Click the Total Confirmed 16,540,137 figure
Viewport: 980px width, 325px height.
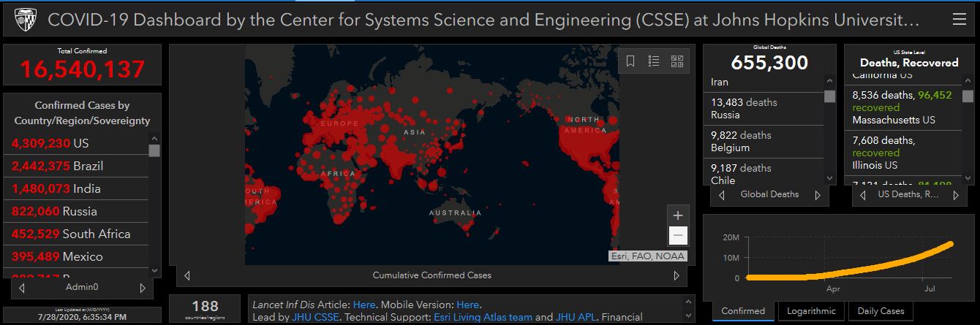(82, 69)
